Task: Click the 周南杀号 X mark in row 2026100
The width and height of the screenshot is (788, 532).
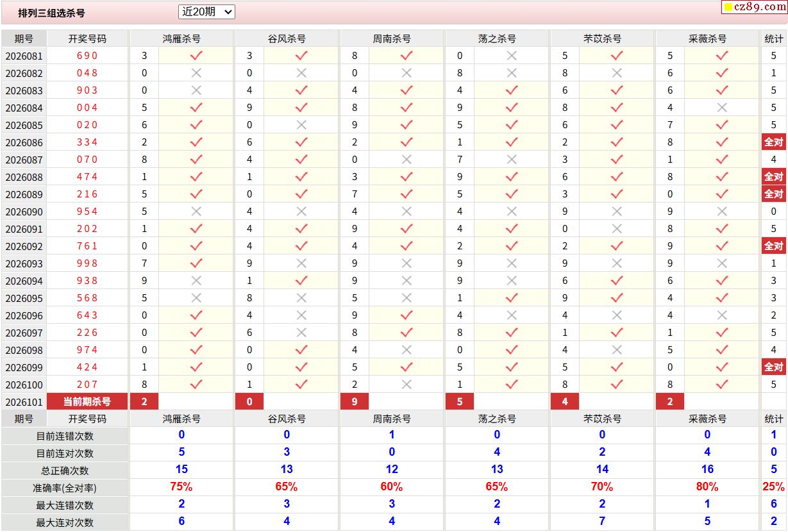Action: (407, 385)
